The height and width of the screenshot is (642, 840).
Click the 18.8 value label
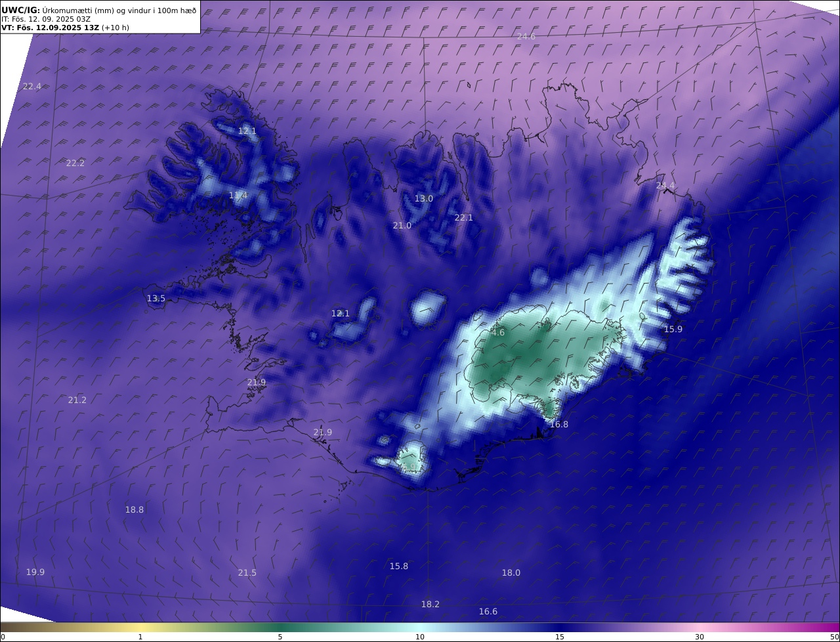point(135,510)
